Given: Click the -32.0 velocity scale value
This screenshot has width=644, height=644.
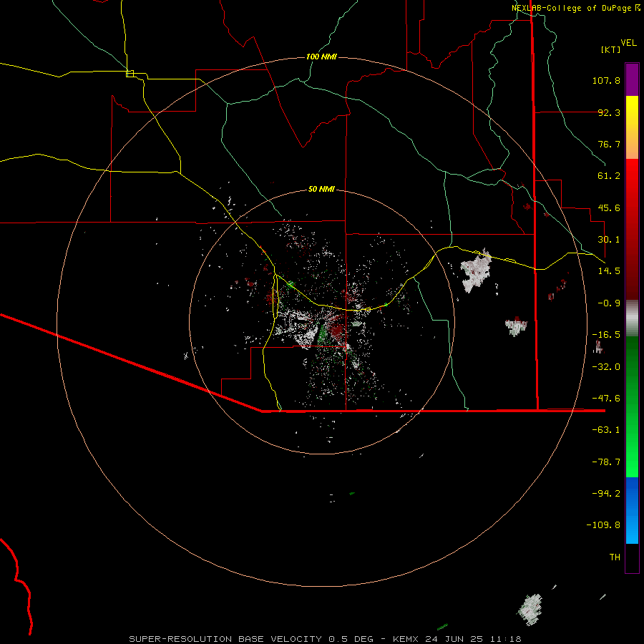Looking at the screenshot, I should pyautogui.click(x=606, y=367).
